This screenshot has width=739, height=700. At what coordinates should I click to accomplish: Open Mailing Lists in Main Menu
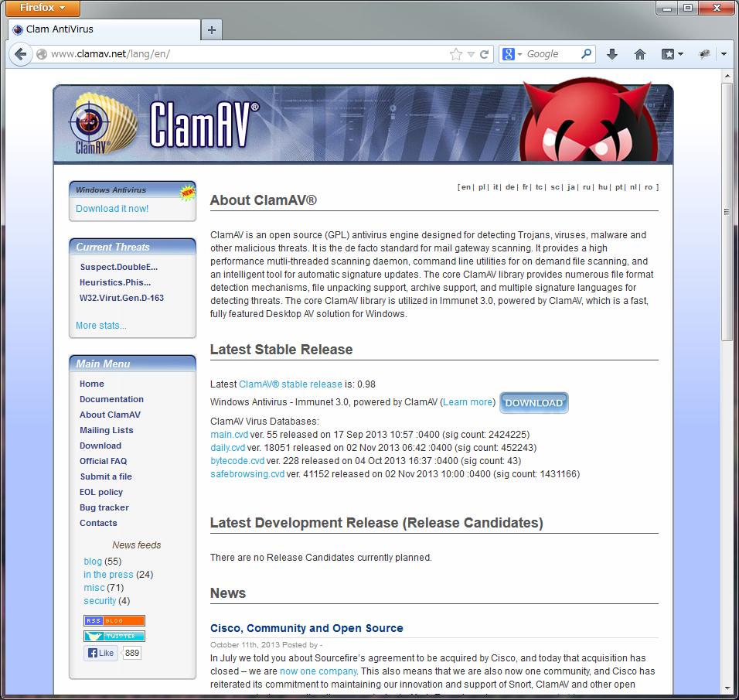107,431
